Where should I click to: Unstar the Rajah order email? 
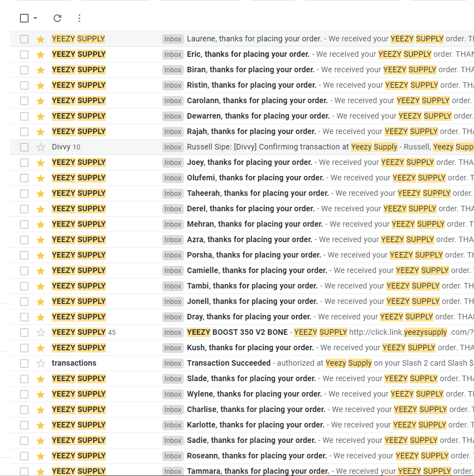tap(40, 132)
